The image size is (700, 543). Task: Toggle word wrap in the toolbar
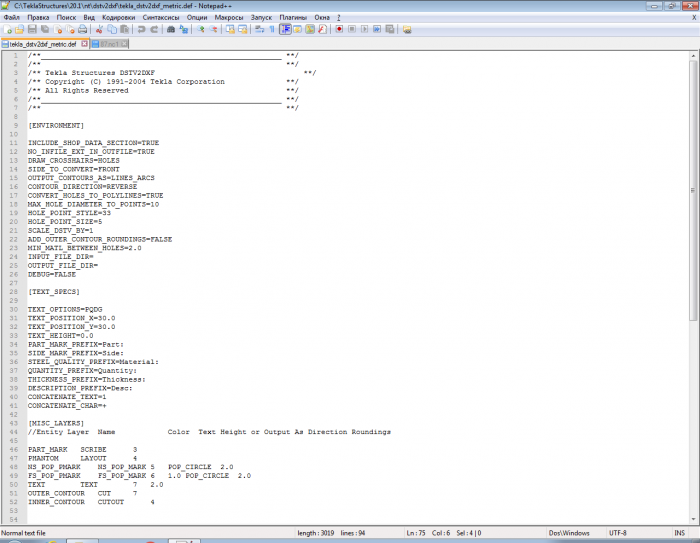tap(259, 29)
